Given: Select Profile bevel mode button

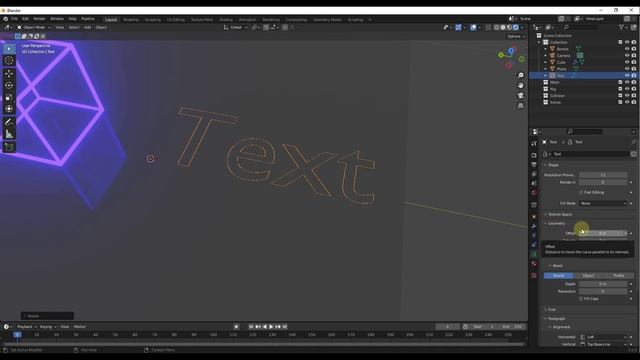Looking at the screenshot, I should click(x=619, y=276).
